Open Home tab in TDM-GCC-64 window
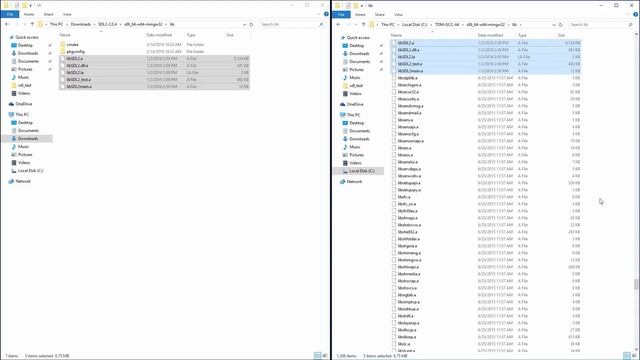 pyautogui.click(x=360, y=15)
